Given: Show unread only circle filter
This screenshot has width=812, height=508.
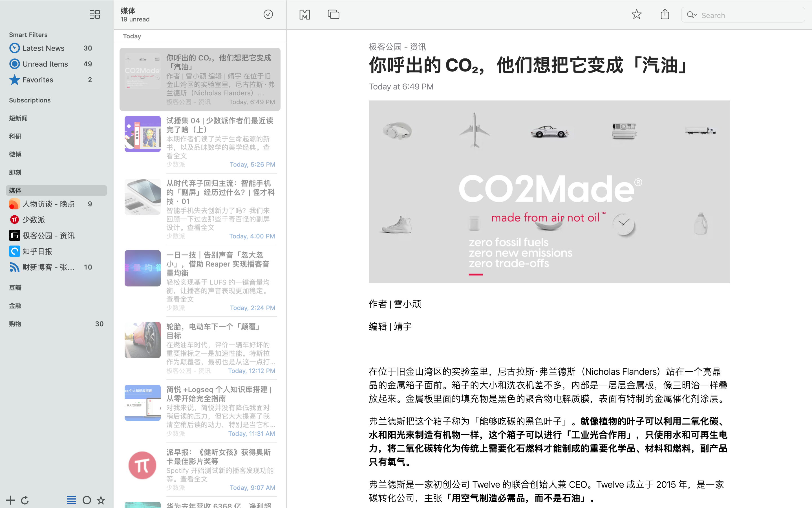Looking at the screenshot, I should (87, 500).
